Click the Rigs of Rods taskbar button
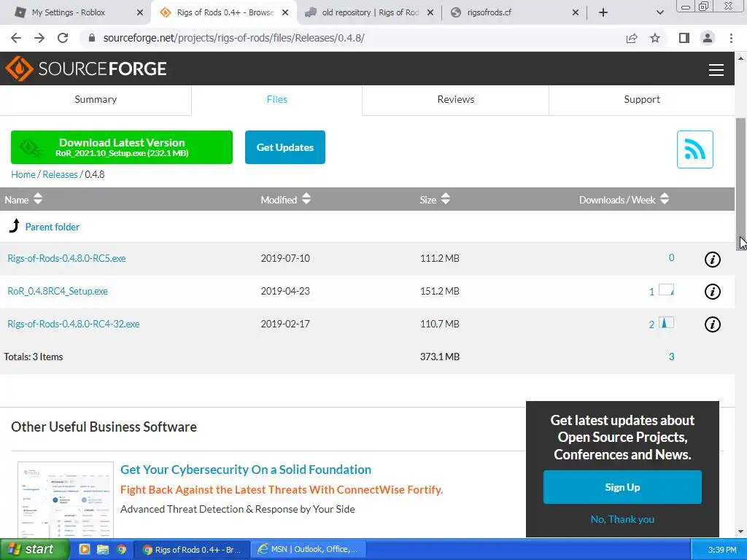The height and width of the screenshot is (560, 747). [192, 549]
